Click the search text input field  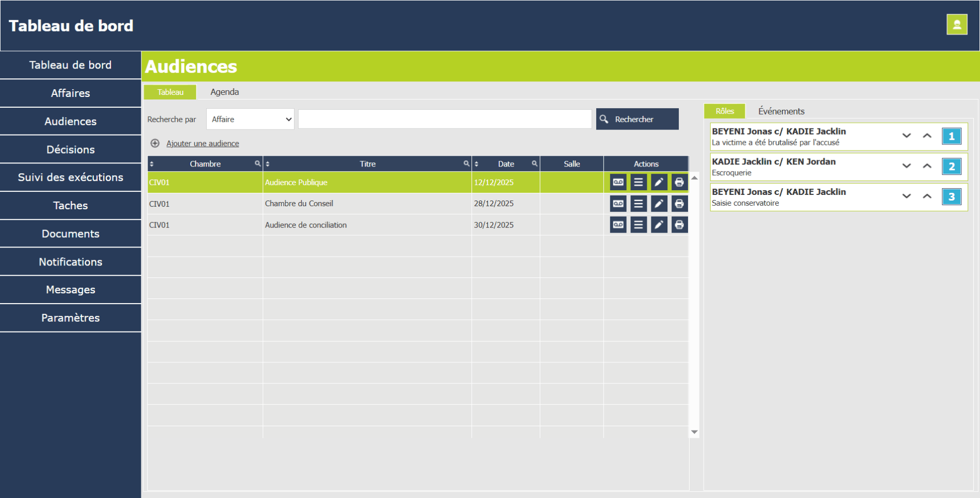(x=445, y=119)
